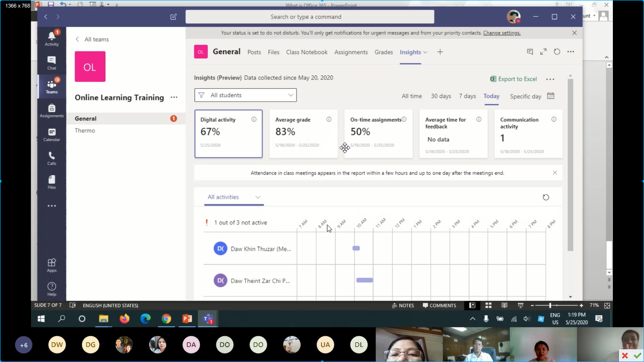Add a new tab with the plus icon
644x362 pixels.
tap(440, 52)
